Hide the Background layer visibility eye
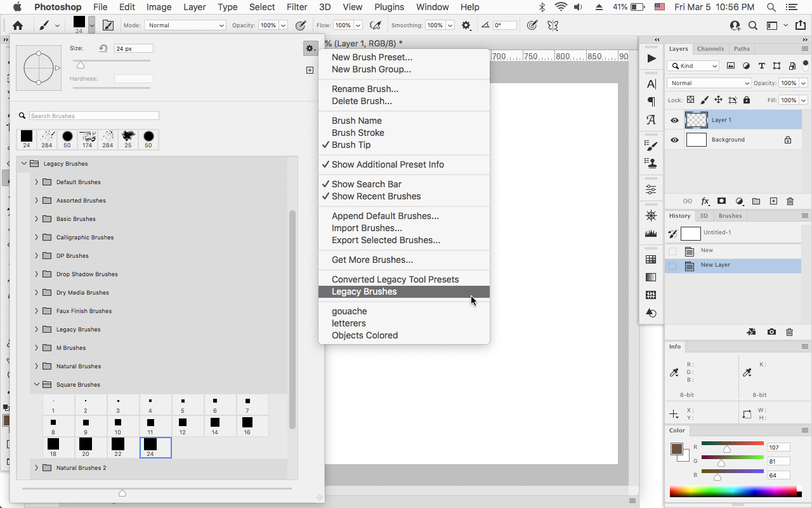The width and height of the screenshot is (812, 508). 674,139
